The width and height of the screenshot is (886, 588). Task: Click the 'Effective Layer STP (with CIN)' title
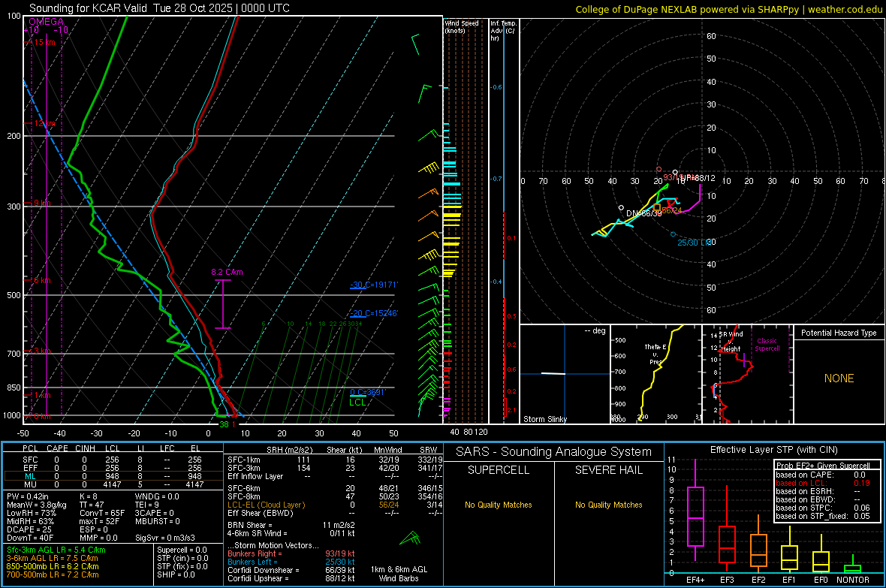pos(773,450)
